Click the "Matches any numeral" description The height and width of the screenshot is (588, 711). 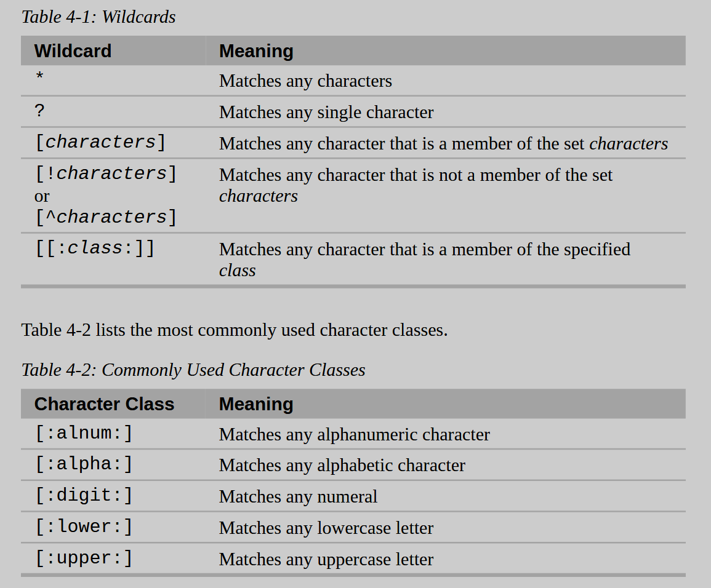click(x=298, y=496)
